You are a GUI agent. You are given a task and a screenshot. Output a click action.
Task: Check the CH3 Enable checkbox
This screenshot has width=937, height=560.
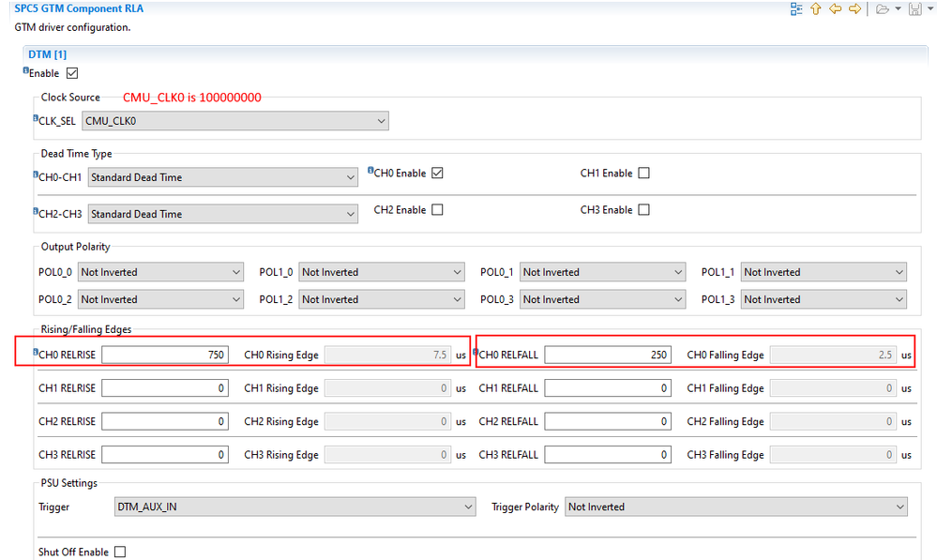tap(643, 210)
